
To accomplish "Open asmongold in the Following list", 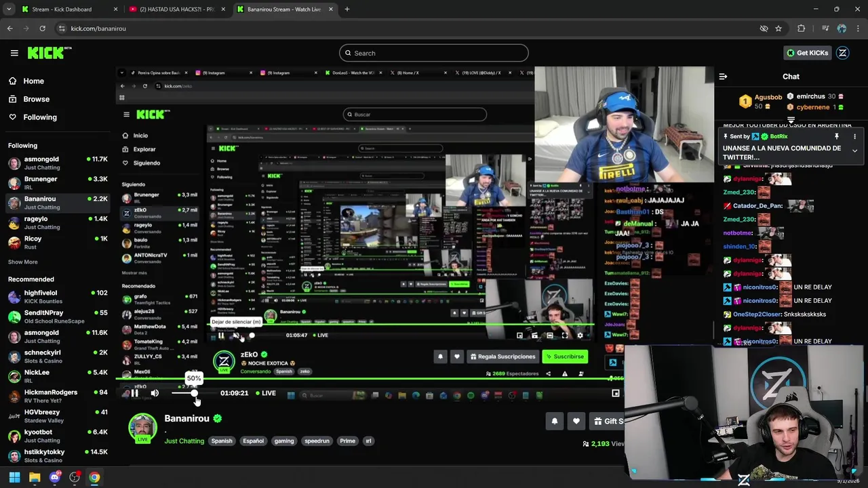I will click(57, 163).
